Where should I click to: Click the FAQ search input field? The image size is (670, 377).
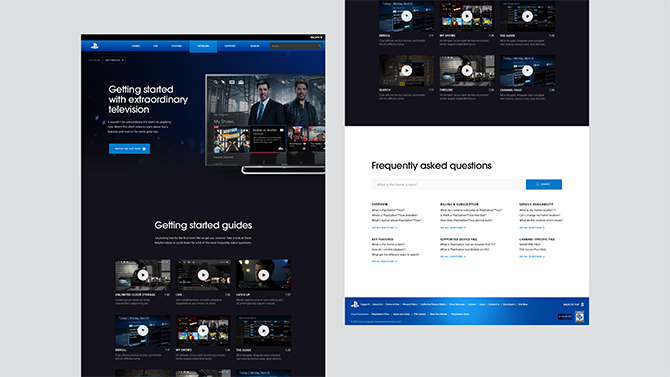click(449, 184)
